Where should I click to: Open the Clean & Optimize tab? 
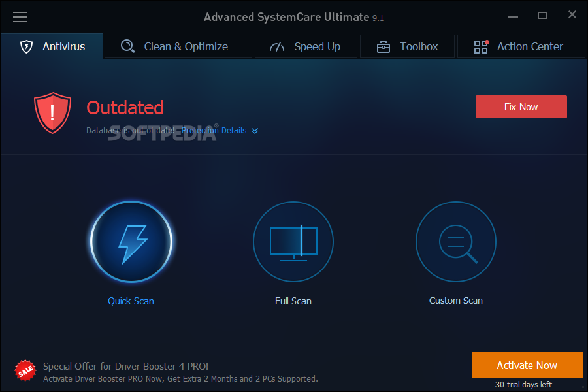[178, 46]
